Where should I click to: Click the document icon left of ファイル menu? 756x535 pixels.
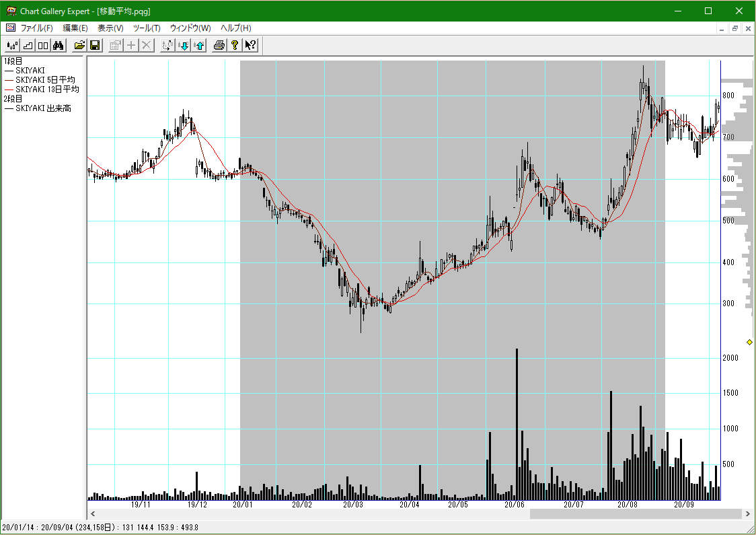[11, 28]
